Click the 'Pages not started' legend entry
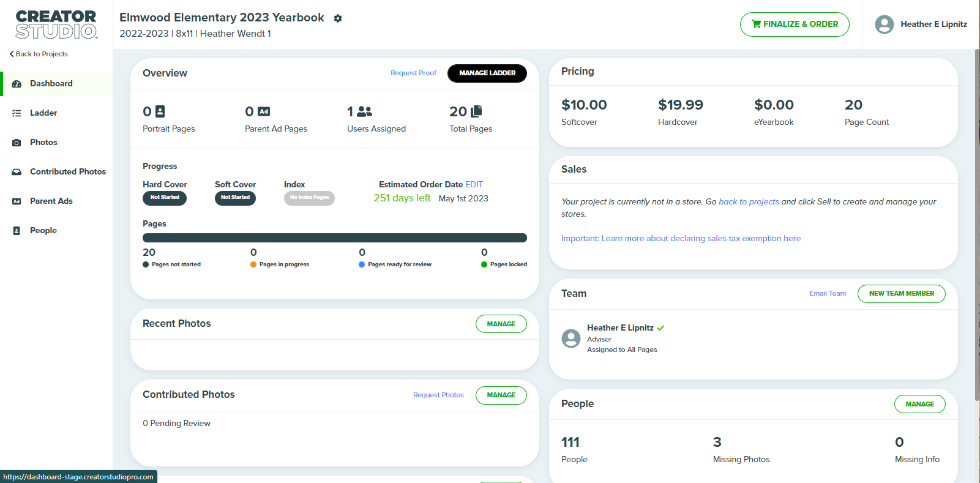This screenshot has width=980, height=483. pos(171,264)
